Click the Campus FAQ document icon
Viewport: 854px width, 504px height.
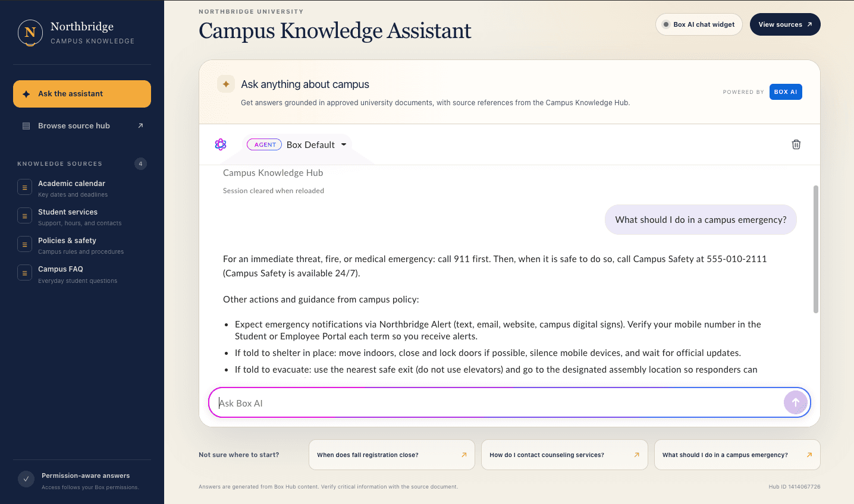click(24, 273)
